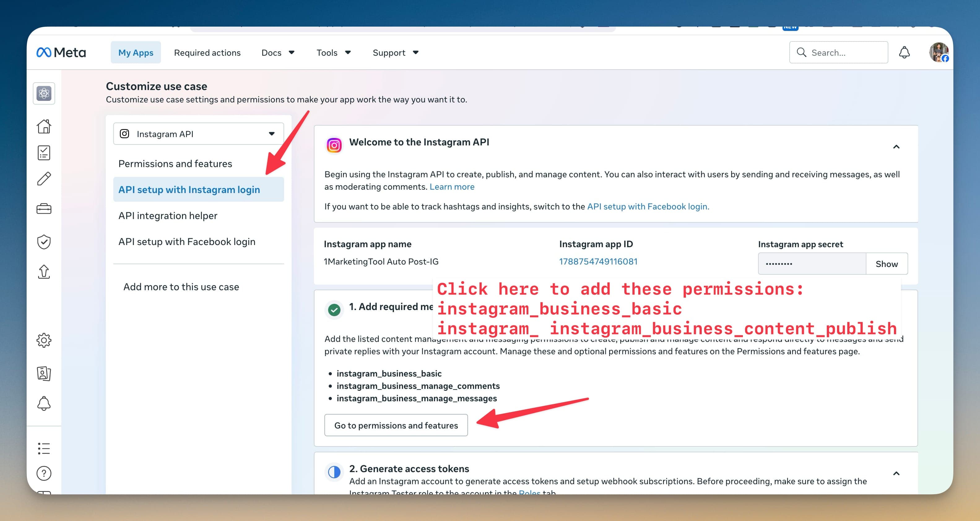The height and width of the screenshot is (521, 980).
Task: Expand the Support menu
Action: click(396, 53)
